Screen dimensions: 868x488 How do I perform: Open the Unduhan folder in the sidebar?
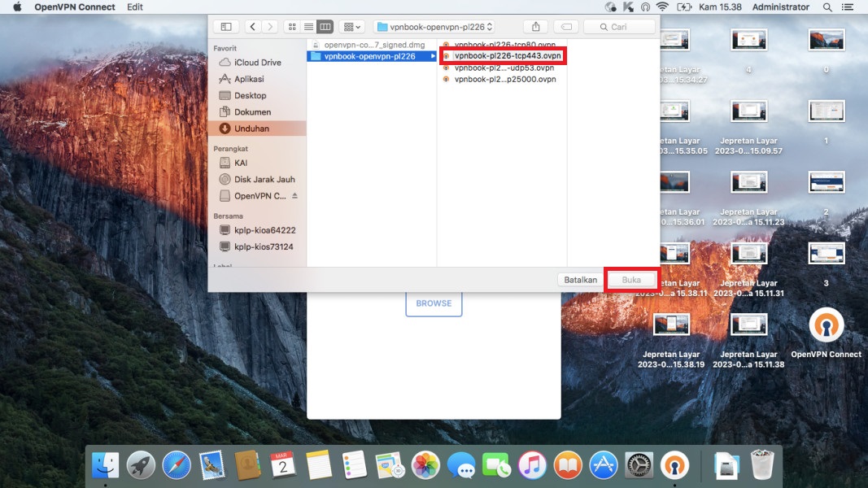point(251,129)
